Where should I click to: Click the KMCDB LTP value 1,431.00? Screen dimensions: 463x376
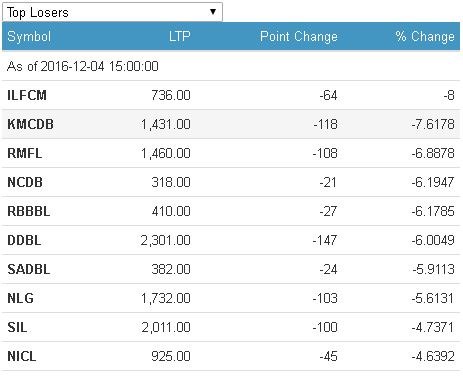[166, 124]
